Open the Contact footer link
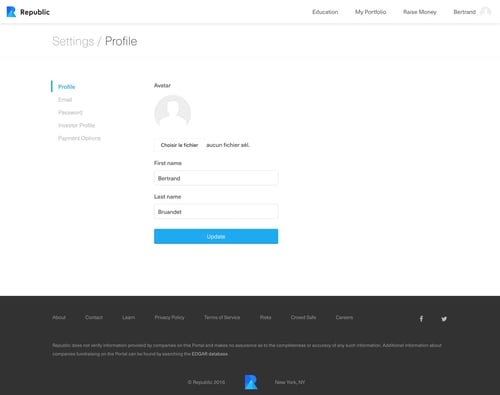The image size is (500, 395). tap(94, 317)
